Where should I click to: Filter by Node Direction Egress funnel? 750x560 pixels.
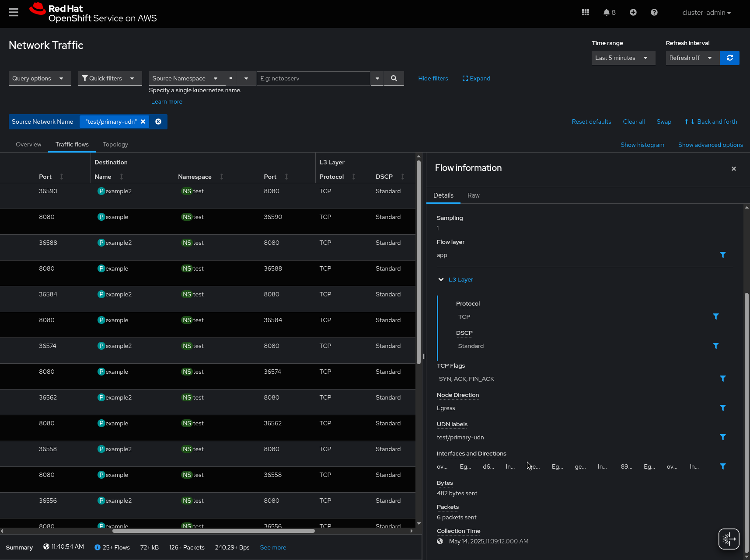722,408
